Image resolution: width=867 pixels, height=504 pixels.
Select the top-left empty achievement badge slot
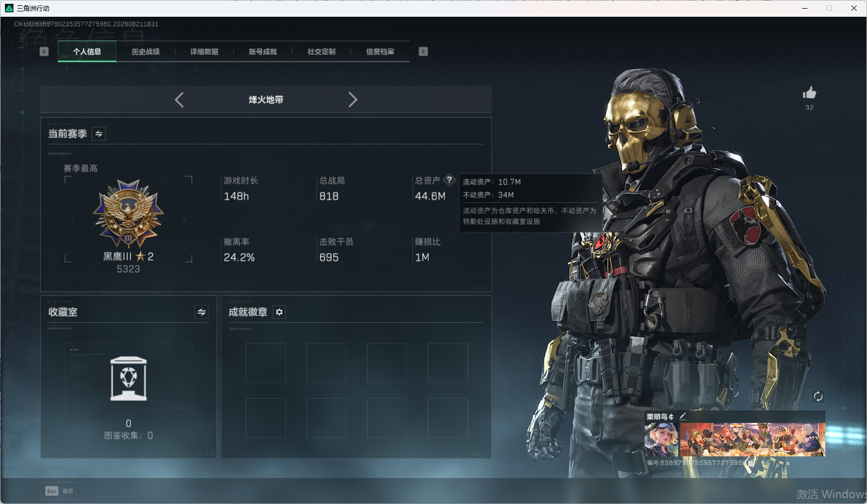point(266,363)
